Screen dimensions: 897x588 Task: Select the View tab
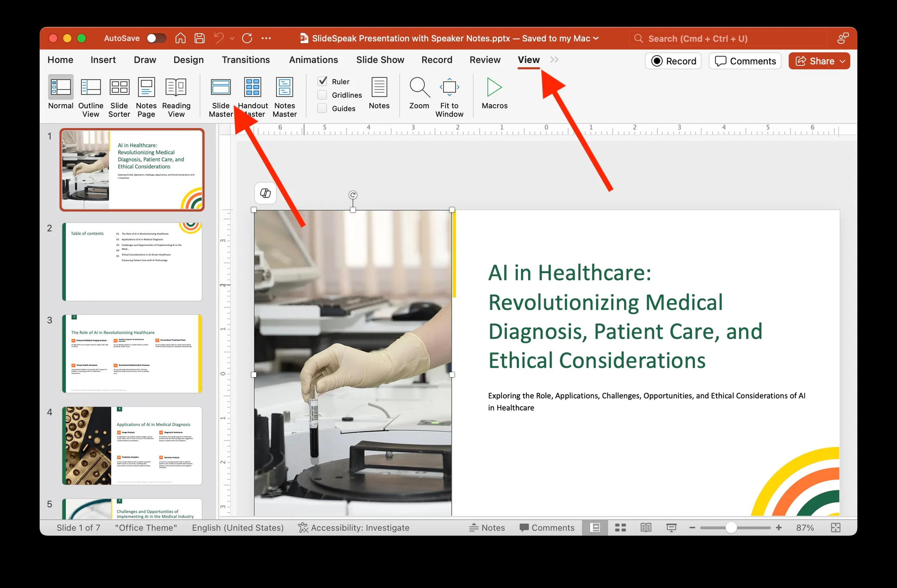(529, 60)
